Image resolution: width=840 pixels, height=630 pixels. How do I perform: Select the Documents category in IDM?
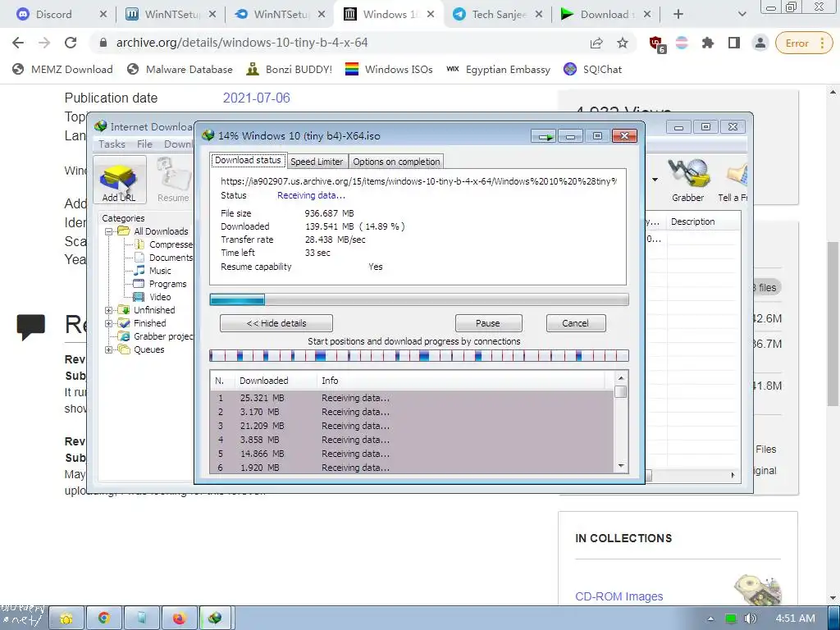point(163,258)
